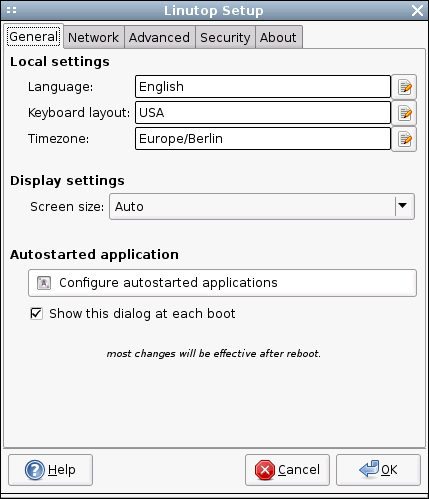Click the edit icon next to Timezone
Viewport: 429px width, 499px height.
(404, 139)
